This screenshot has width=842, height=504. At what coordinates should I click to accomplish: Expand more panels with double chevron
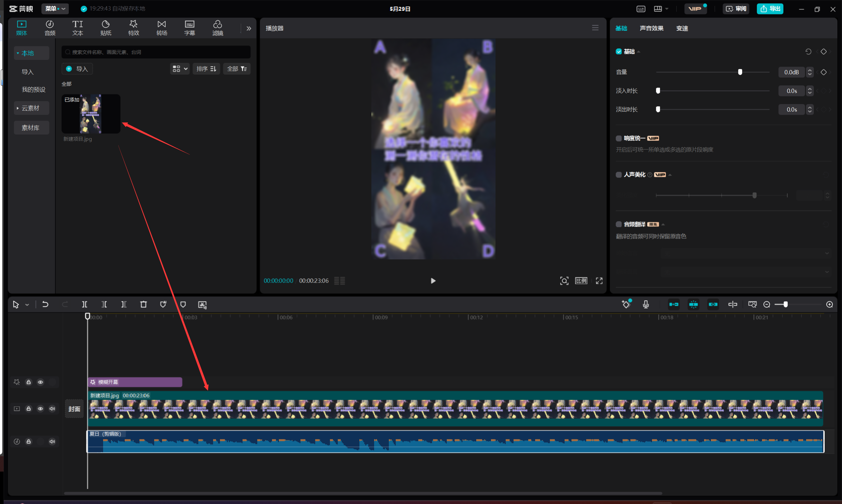coord(249,28)
